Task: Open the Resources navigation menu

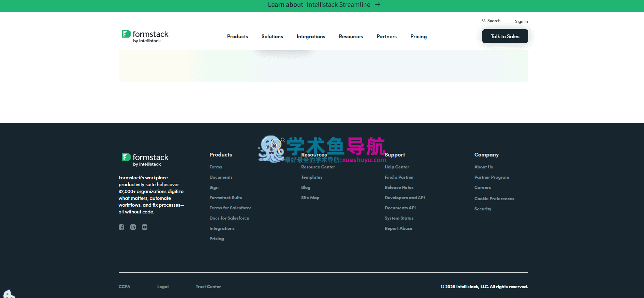Action: pyautogui.click(x=351, y=36)
